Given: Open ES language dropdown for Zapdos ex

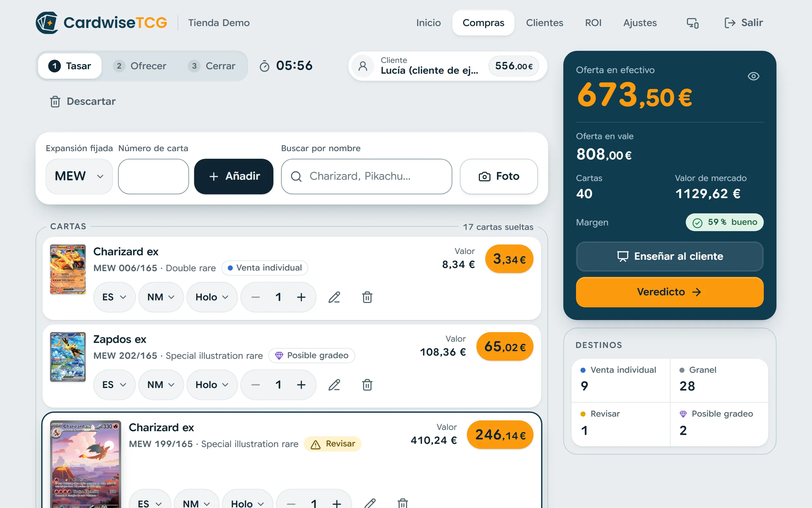Looking at the screenshot, I should 115,385.
